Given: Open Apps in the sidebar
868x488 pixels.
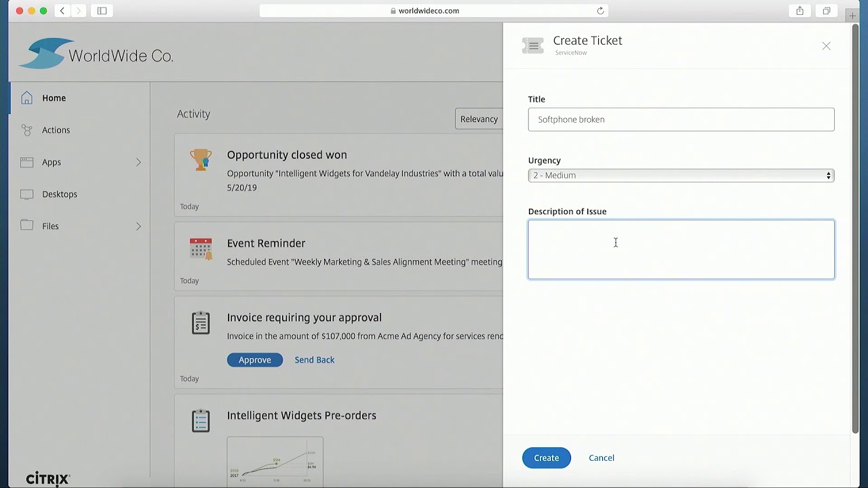Looking at the screenshot, I should tap(79, 162).
